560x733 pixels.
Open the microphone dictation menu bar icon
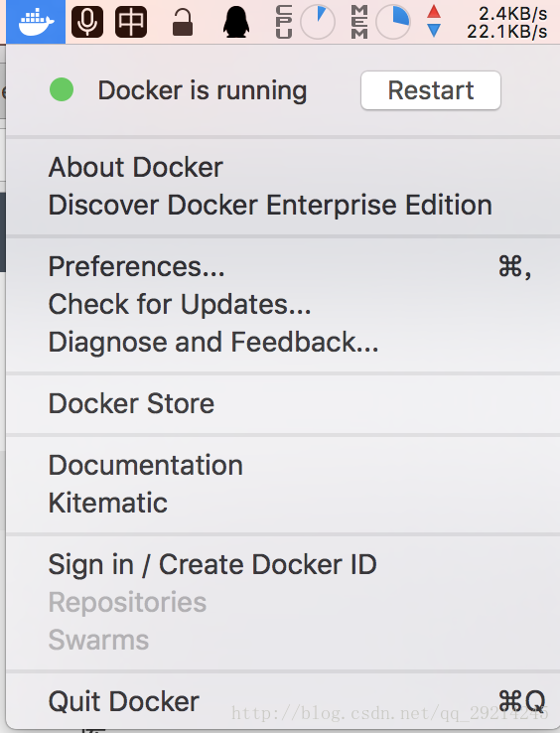click(87, 22)
